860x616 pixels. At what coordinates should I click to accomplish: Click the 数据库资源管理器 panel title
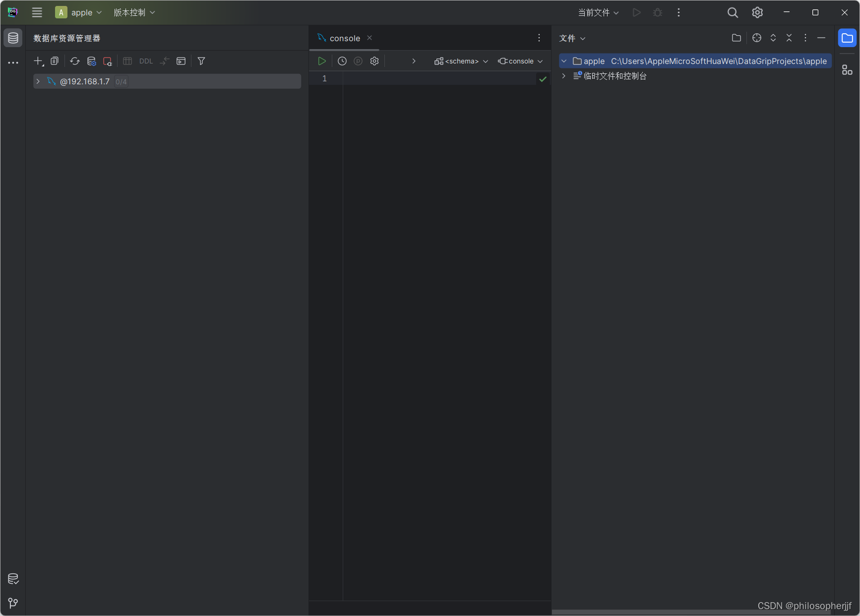[x=67, y=38]
